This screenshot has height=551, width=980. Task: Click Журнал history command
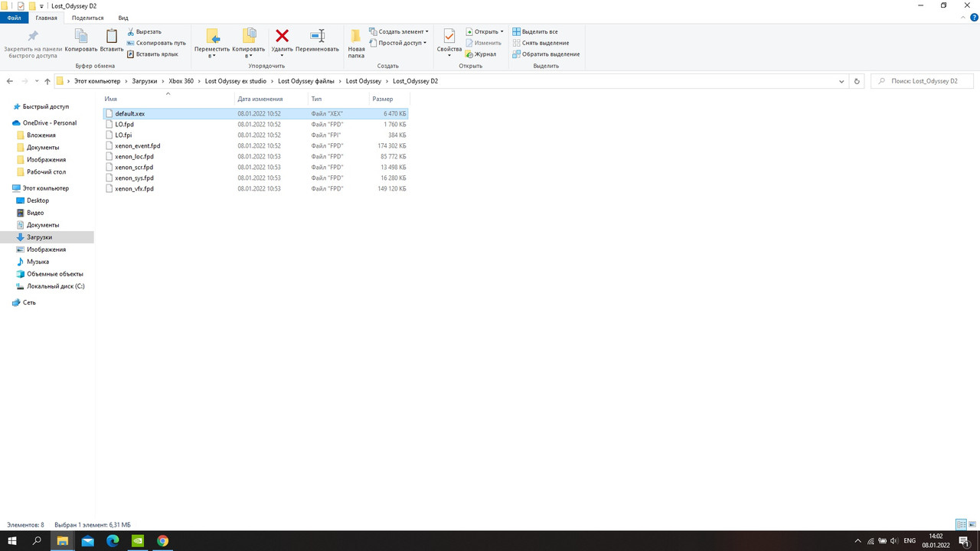(x=480, y=54)
